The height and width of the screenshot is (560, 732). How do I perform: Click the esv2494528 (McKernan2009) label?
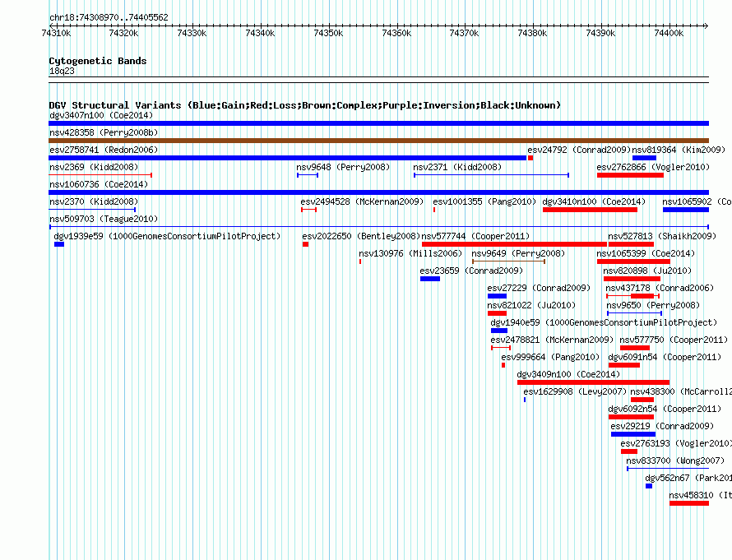tap(362, 201)
